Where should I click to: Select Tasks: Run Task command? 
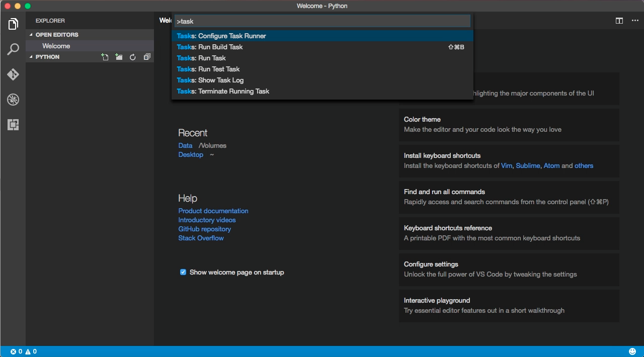click(323, 58)
